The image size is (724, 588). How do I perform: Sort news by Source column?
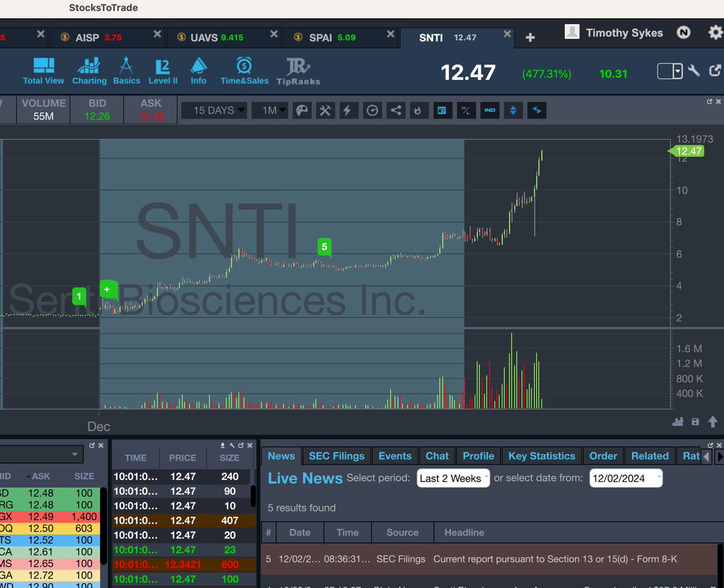[x=402, y=532]
